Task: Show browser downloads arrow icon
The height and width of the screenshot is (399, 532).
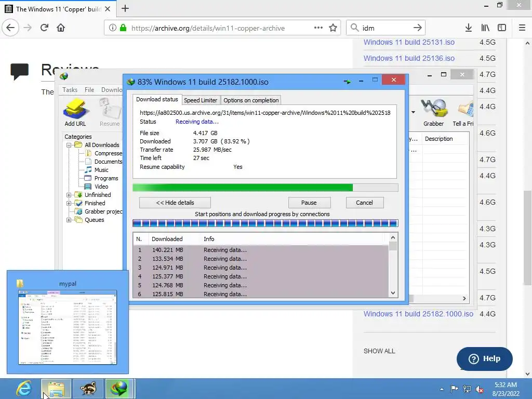Action: pyautogui.click(x=469, y=28)
